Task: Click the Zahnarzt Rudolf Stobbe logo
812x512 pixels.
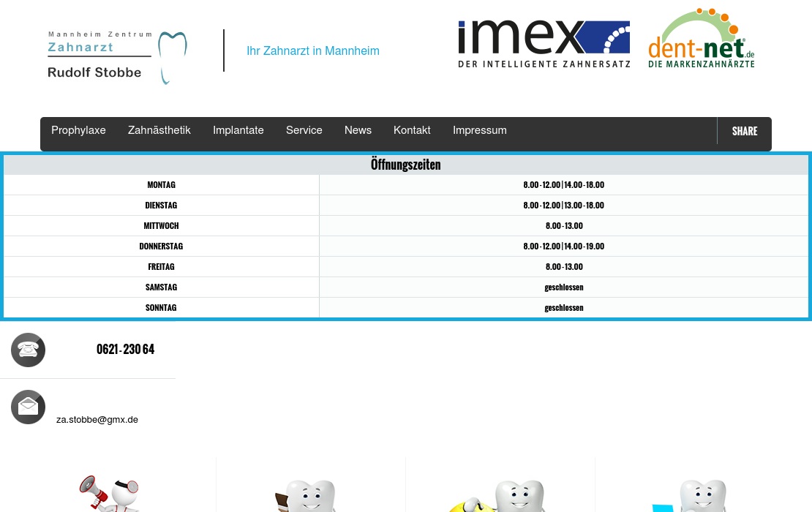Action: click(117, 57)
